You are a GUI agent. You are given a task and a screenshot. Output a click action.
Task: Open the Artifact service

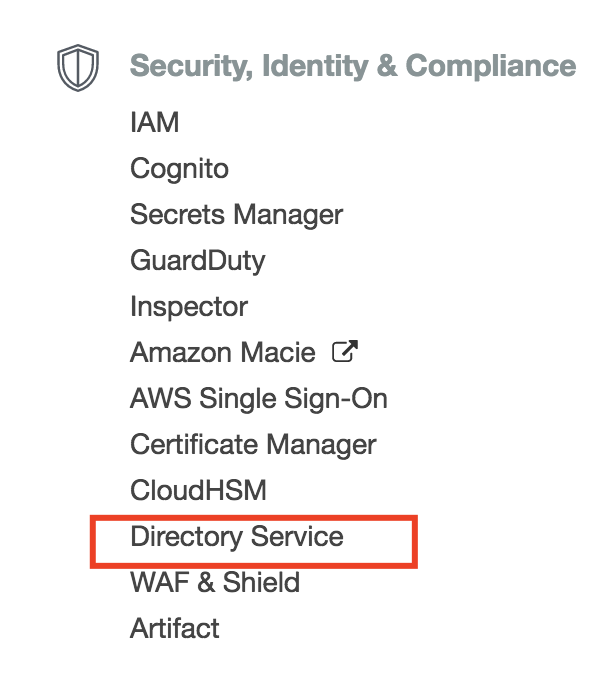tap(174, 629)
